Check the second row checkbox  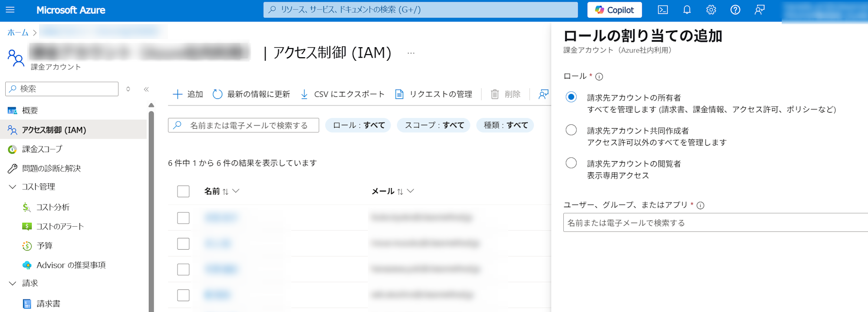tap(183, 244)
